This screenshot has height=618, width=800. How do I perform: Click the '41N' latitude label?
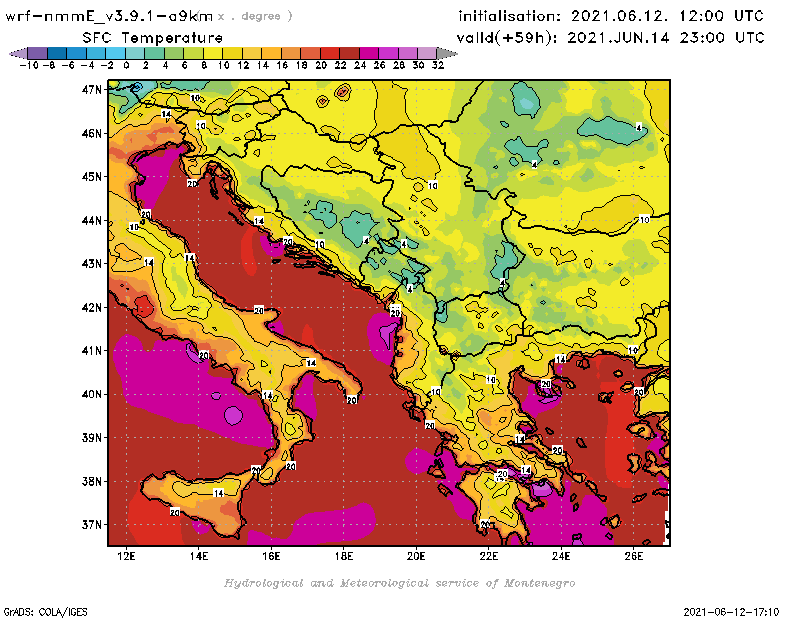click(x=92, y=351)
